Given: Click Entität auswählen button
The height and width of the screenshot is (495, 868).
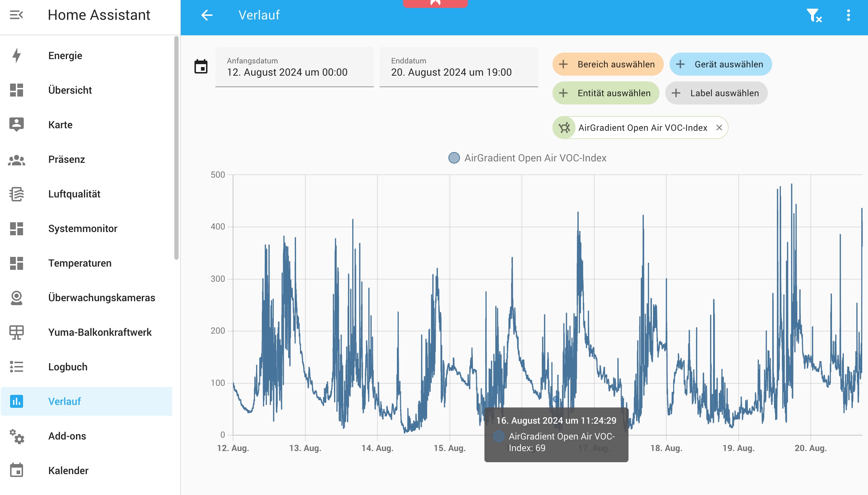Looking at the screenshot, I should 606,93.
